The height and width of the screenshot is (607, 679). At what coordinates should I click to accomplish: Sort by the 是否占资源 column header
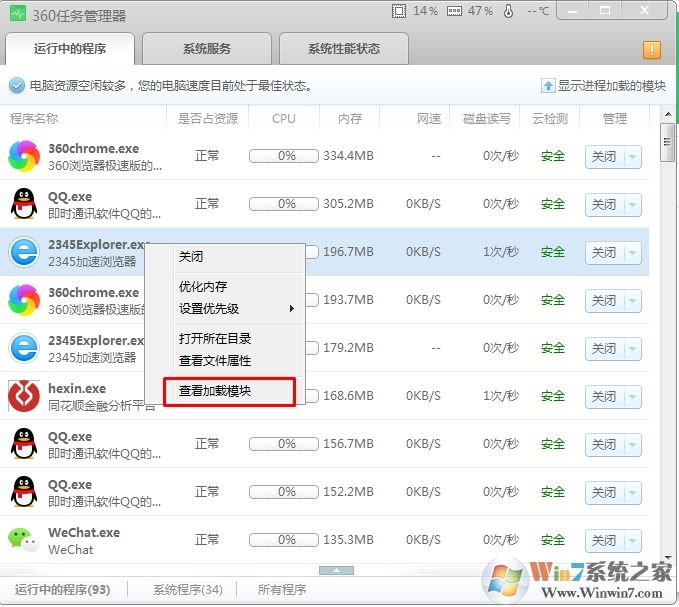(x=208, y=118)
